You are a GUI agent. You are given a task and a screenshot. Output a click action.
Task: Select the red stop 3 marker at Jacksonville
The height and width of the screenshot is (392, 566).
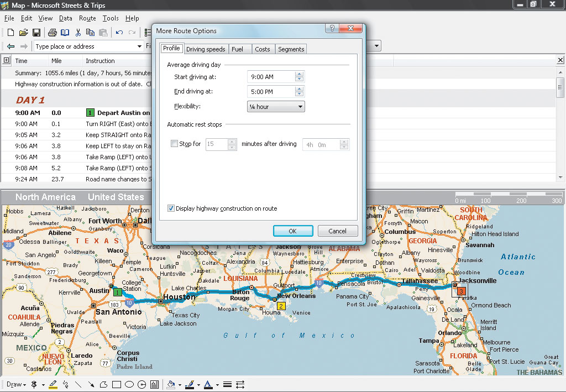[x=461, y=291]
